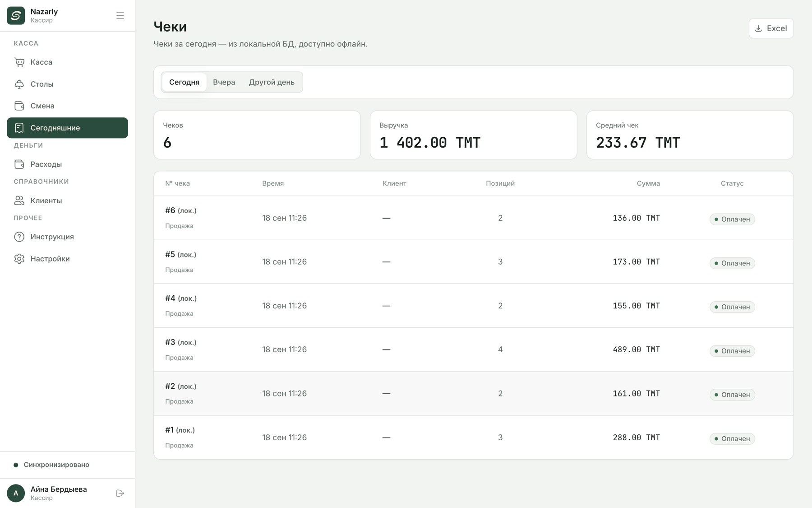Log out using the exit icon
The width and height of the screenshot is (812, 508).
(120, 493)
